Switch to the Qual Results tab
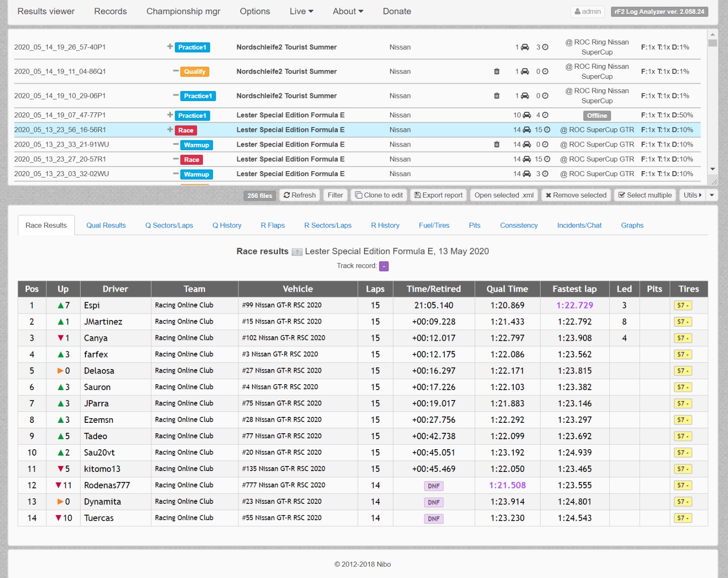The image size is (728, 578). tap(106, 226)
